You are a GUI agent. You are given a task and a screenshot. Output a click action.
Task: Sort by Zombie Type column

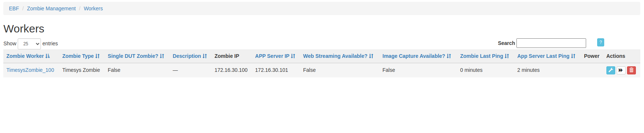[81, 56]
